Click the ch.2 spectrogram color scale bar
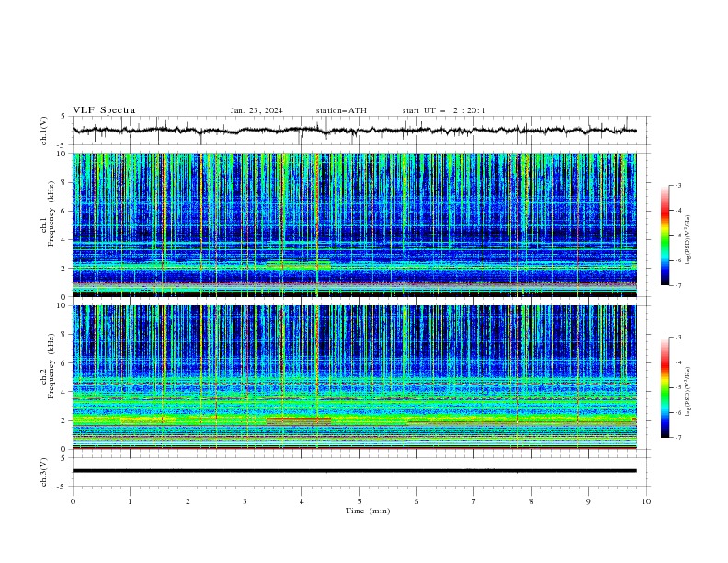Viewport: 728px width, 563px height. [x=665, y=387]
